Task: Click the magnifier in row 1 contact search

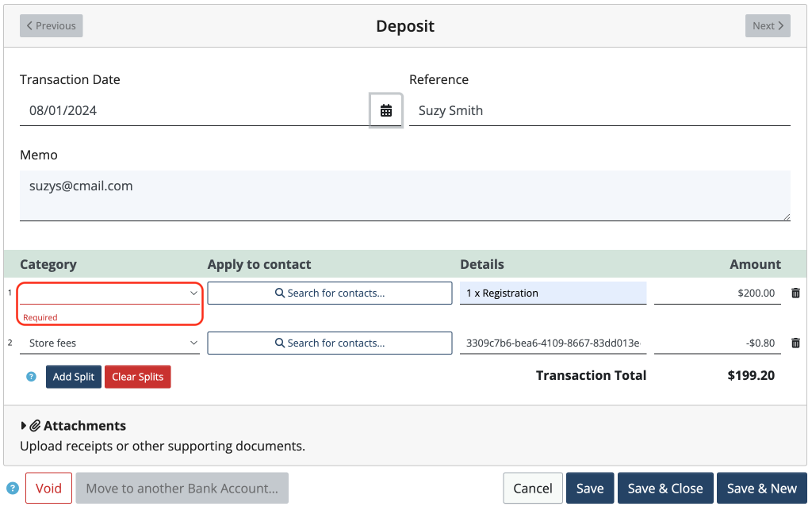Action: pos(279,293)
